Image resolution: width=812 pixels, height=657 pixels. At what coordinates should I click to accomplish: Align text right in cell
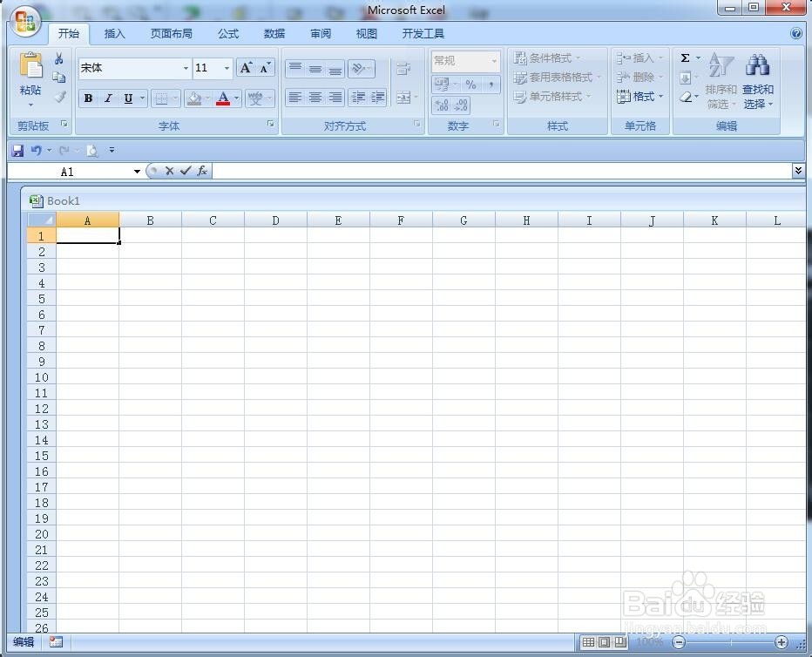(x=335, y=98)
